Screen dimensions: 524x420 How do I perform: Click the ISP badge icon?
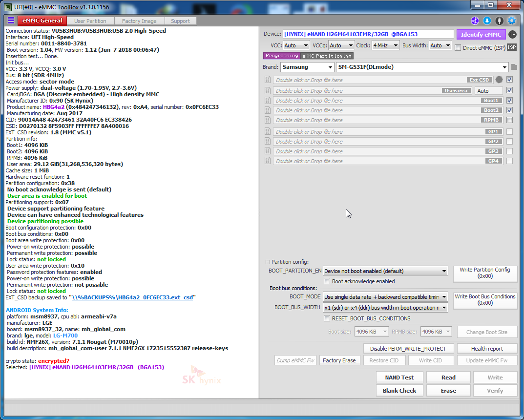512,47
